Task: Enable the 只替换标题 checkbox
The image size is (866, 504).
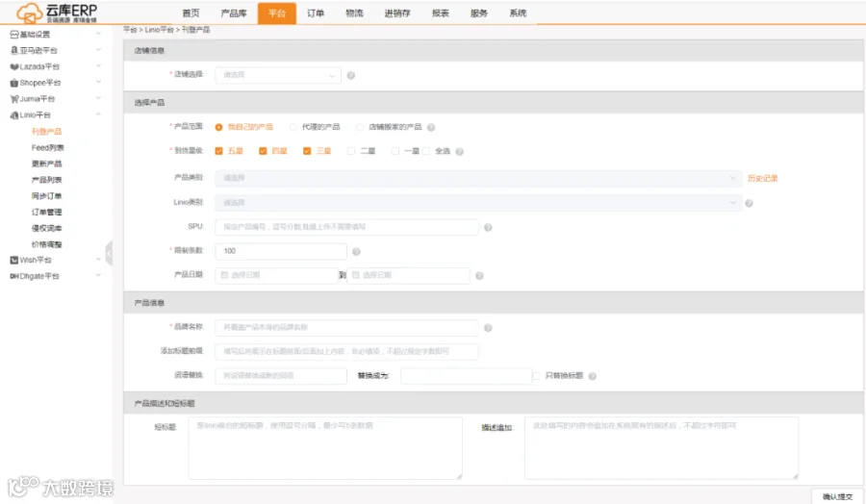Action: tap(536, 376)
